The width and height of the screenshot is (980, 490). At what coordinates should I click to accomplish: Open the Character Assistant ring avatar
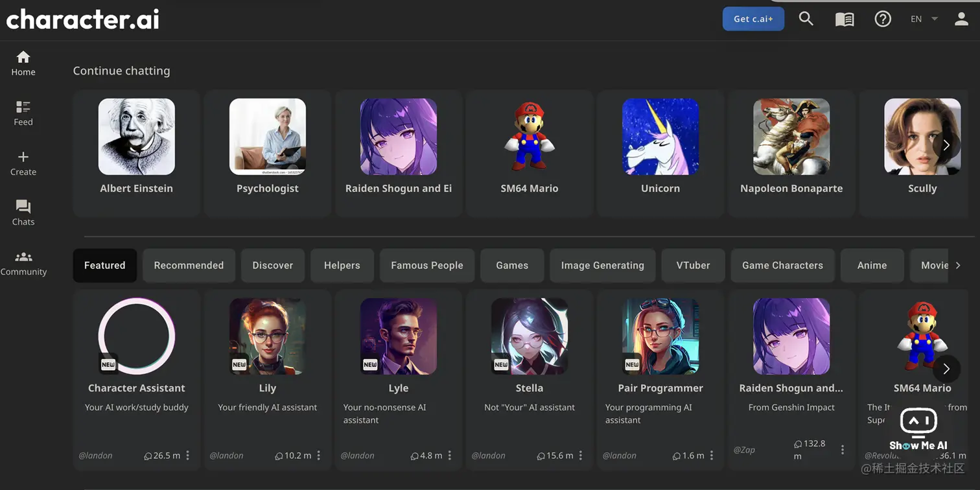point(137,336)
